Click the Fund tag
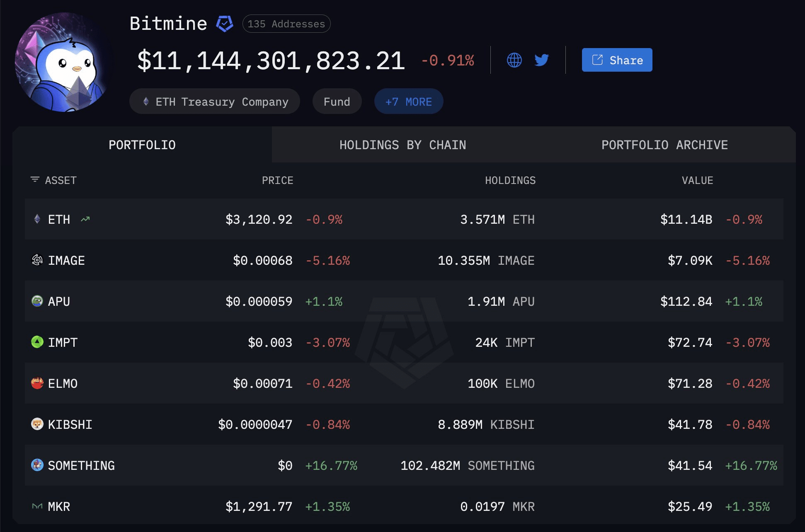Image resolution: width=805 pixels, height=532 pixels. (337, 102)
